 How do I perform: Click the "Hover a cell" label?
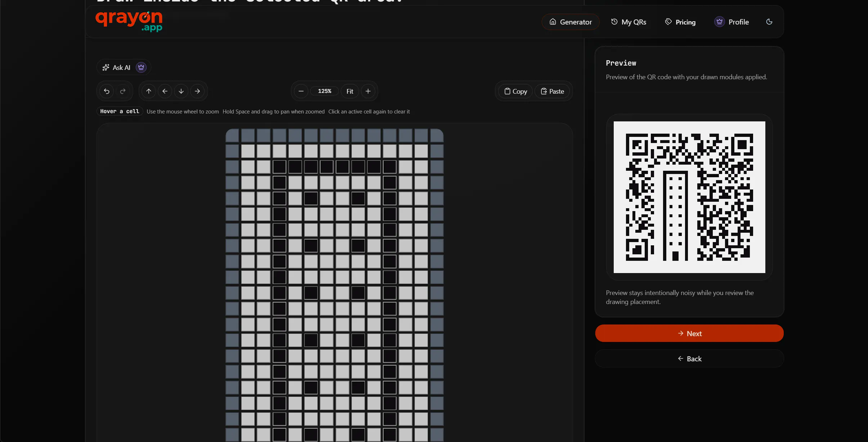(120, 111)
